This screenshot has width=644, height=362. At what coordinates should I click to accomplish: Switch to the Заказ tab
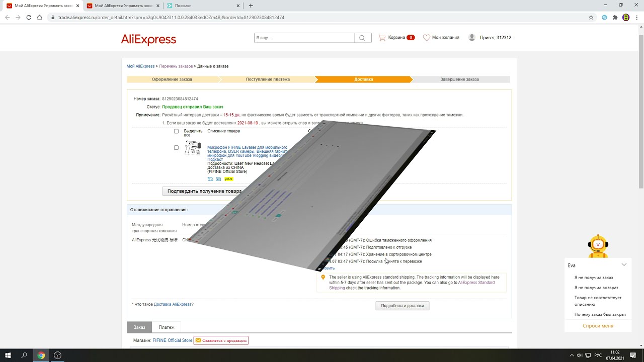(139, 327)
